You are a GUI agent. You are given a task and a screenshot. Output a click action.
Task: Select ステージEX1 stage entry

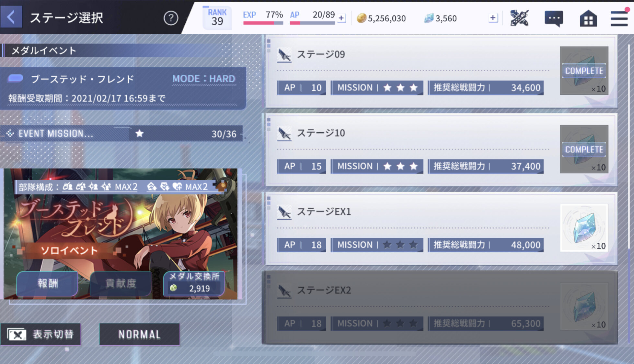441,228
